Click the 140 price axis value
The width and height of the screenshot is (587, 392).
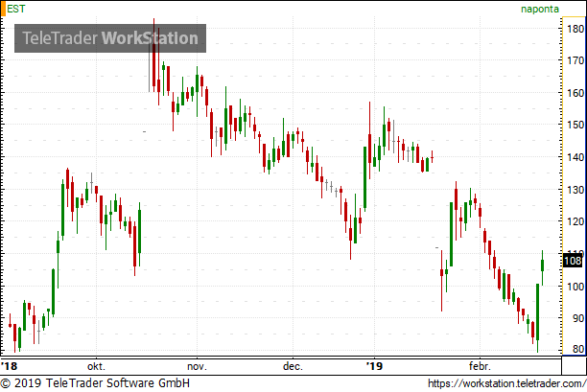(x=575, y=157)
